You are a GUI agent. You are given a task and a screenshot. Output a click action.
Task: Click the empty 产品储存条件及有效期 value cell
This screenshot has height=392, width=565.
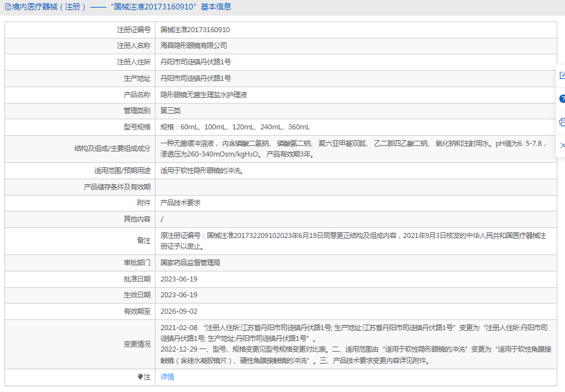tap(354, 187)
